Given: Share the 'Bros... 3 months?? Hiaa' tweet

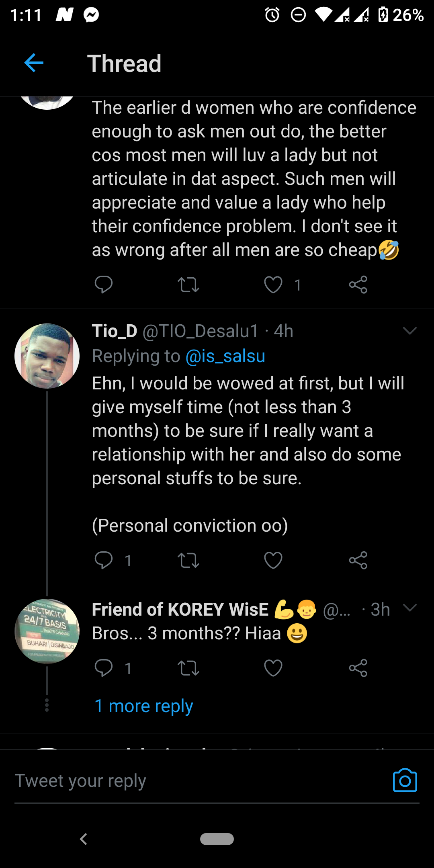Looking at the screenshot, I should 358,668.
